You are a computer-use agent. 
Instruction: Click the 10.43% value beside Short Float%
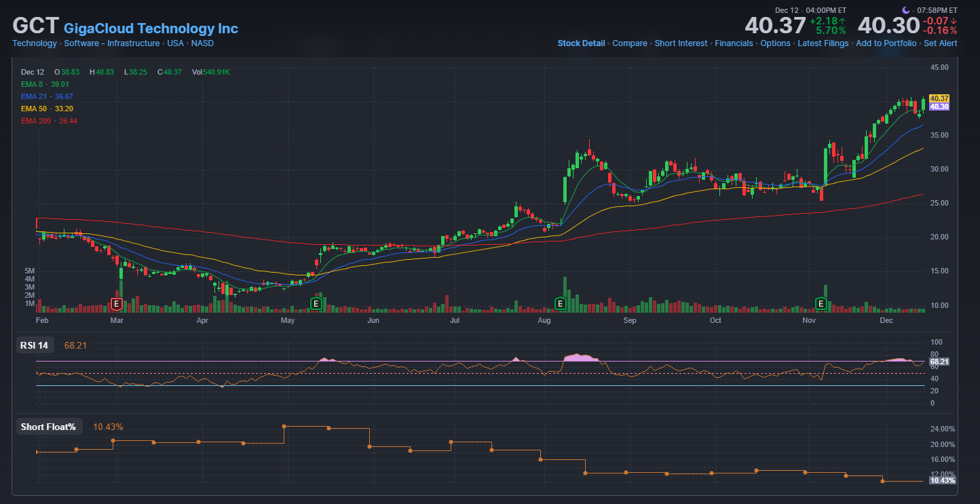tap(109, 427)
